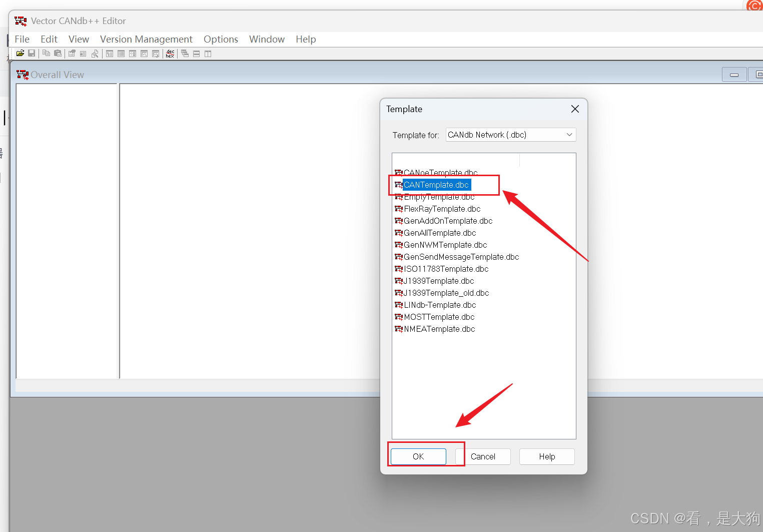The image size is (763, 532).
Task: Select GenAllTemplate.dbc in the list
Action: point(440,233)
